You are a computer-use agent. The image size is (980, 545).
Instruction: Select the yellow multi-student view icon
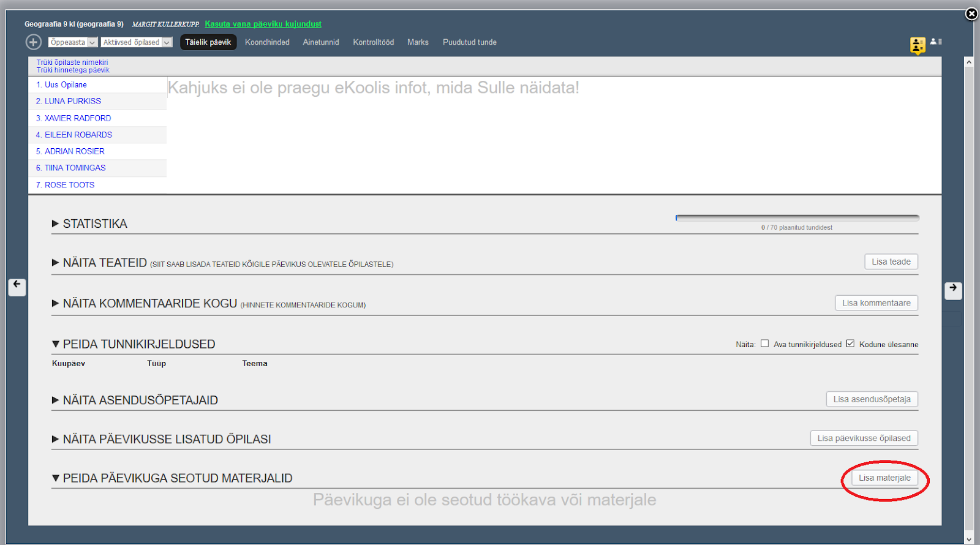(x=917, y=45)
